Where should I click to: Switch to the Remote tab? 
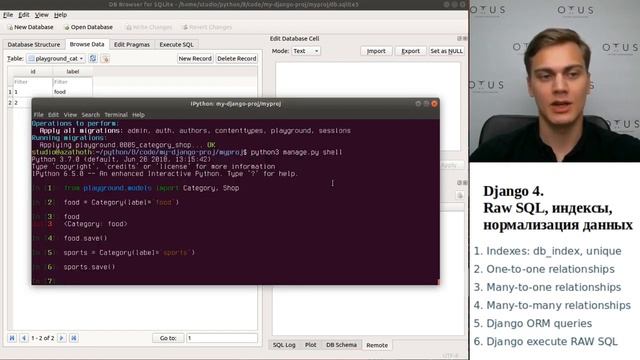[377, 345]
